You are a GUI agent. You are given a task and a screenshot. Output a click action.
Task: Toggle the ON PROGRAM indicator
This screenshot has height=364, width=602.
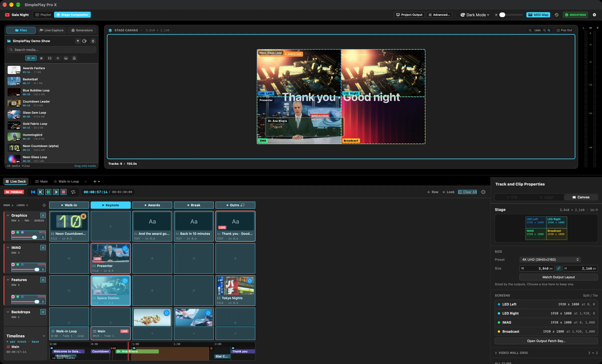14,192
